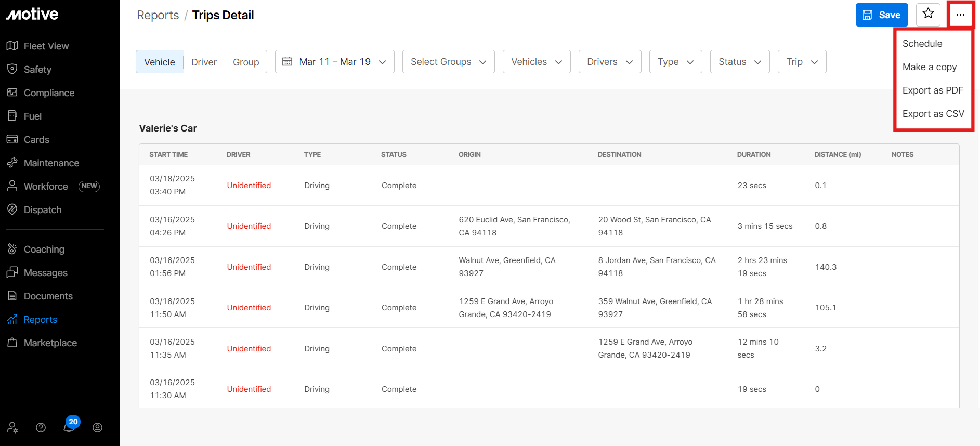The height and width of the screenshot is (446, 980).
Task: Open notifications bell with 20 badge
Action: point(69,426)
